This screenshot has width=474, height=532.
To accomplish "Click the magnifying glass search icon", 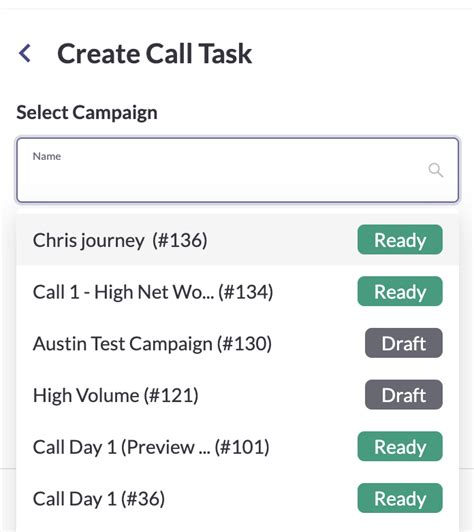I will (x=436, y=170).
